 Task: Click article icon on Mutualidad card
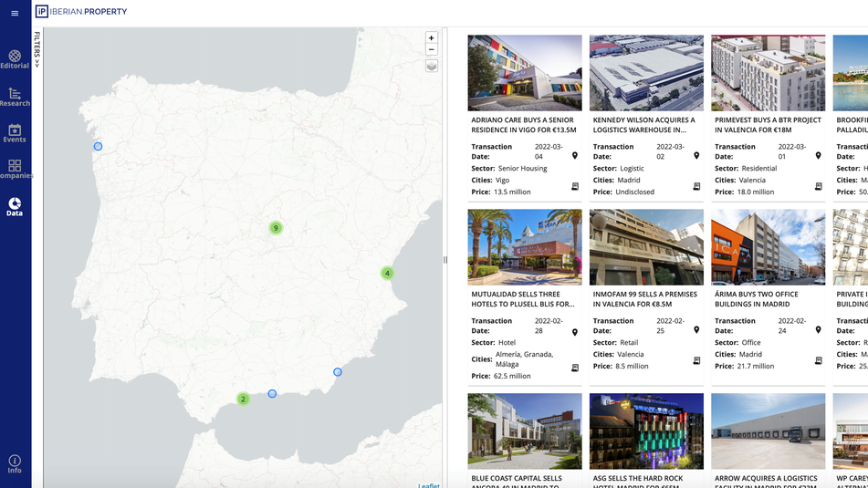click(x=575, y=368)
